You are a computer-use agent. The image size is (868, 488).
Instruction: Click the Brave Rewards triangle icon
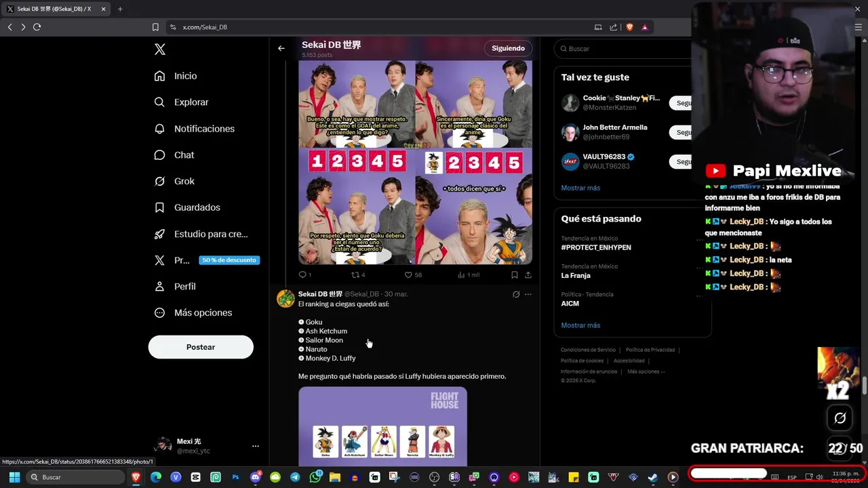644,27
